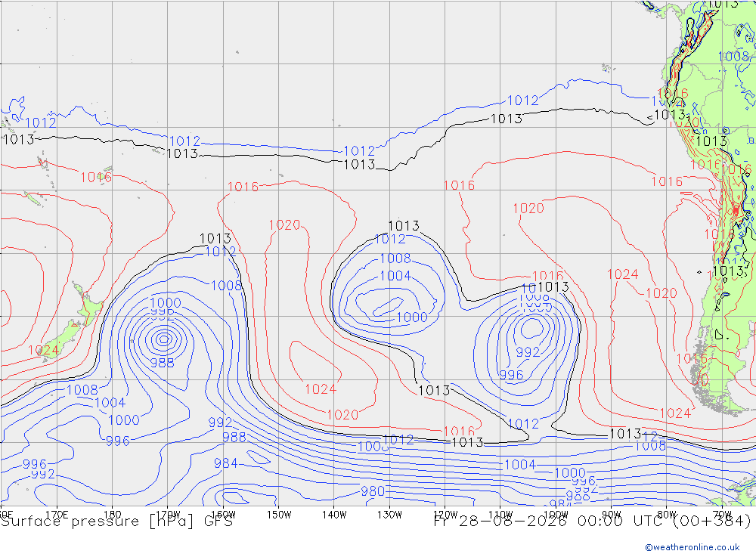Click the 984 label left of small closed contour
The width and height of the screenshot is (756, 554).
[225, 463]
